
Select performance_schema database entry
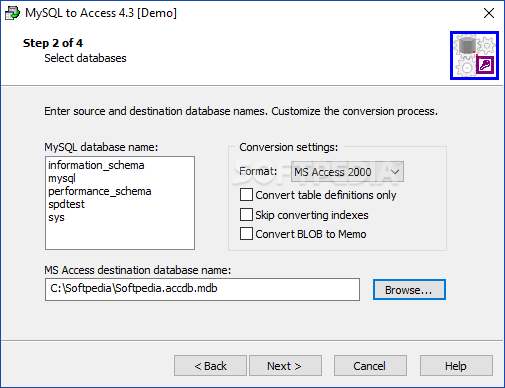click(x=100, y=191)
